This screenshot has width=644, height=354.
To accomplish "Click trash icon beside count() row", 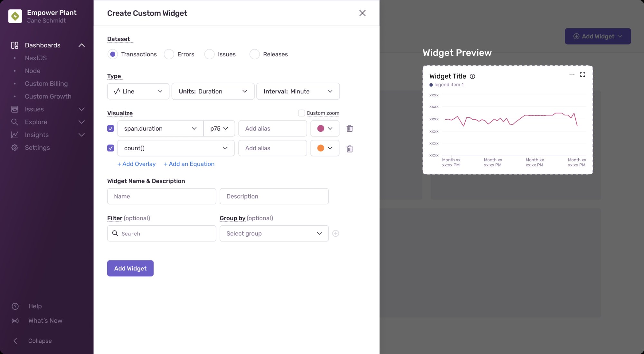I will 349,149.
